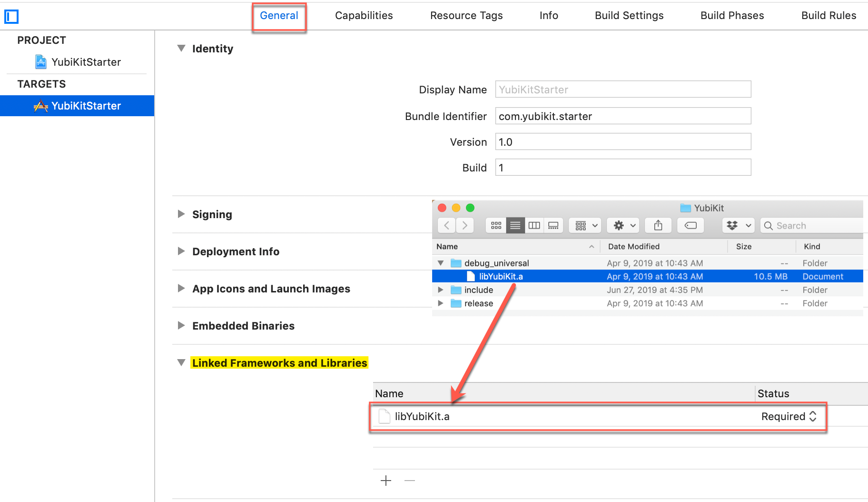
Task: Collapse the Identity section
Action: [181, 48]
